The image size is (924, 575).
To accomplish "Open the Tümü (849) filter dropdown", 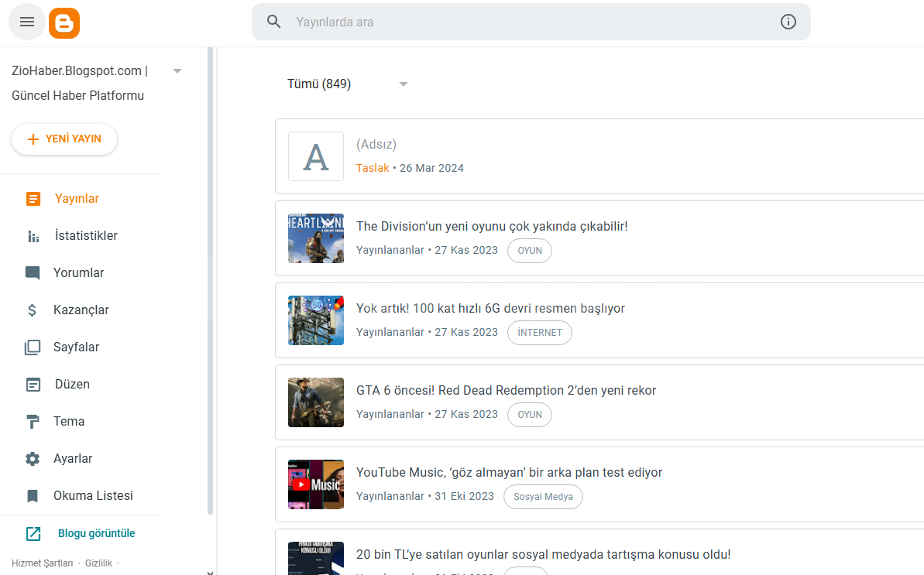I will coord(348,84).
